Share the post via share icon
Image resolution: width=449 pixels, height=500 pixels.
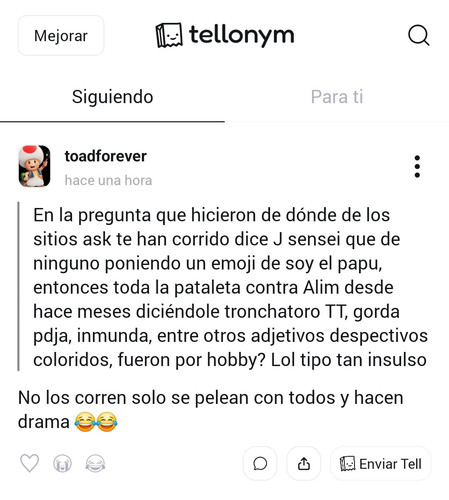click(304, 464)
